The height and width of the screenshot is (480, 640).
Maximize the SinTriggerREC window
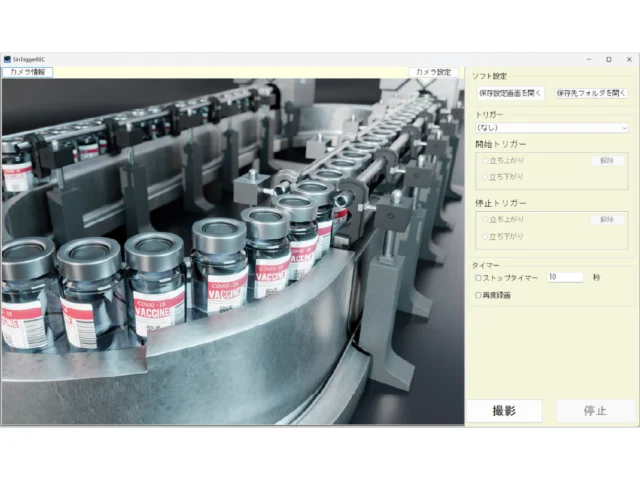[x=608, y=59]
